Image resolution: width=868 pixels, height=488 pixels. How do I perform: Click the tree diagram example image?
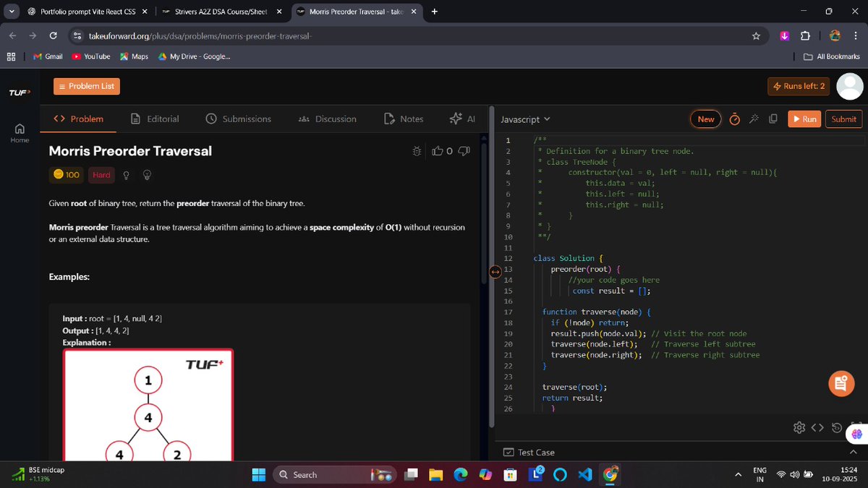point(148,405)
